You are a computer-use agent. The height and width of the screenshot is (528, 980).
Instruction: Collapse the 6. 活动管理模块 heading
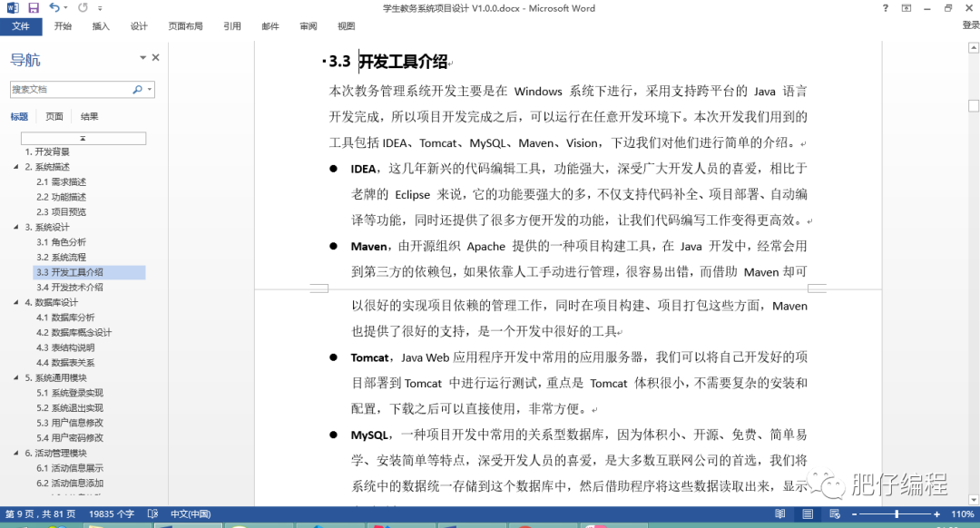point(16,453)
